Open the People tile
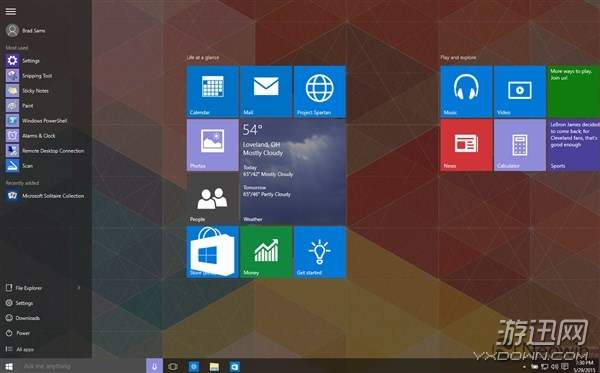Viewport: 600px width, 373px height. click(x=212, y=199)
